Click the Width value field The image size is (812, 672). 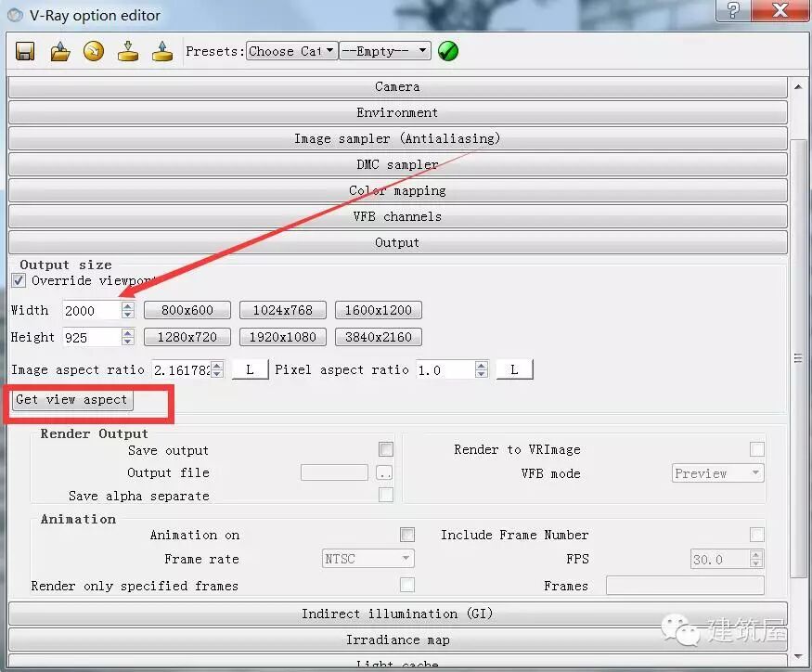pos(92,311)
